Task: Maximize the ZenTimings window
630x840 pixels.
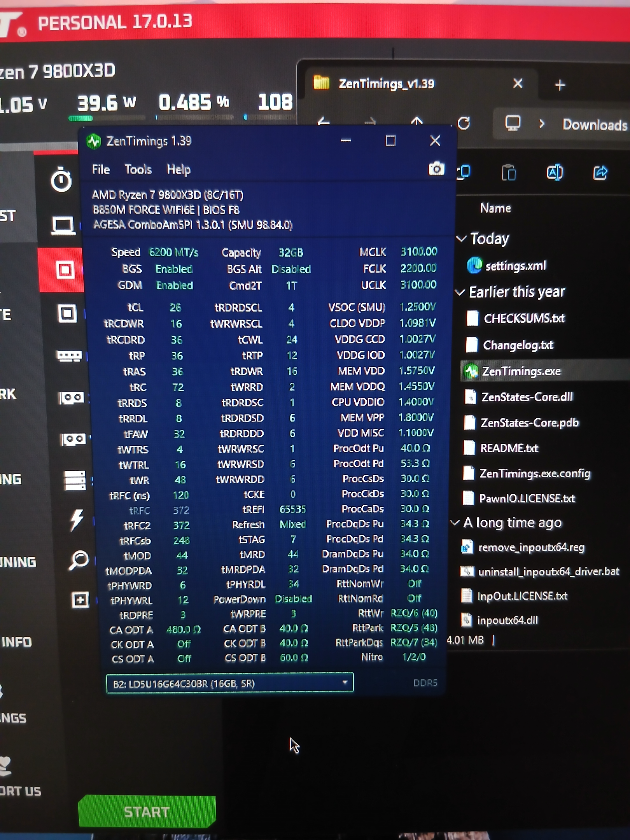Action: [x=390, y=140]
